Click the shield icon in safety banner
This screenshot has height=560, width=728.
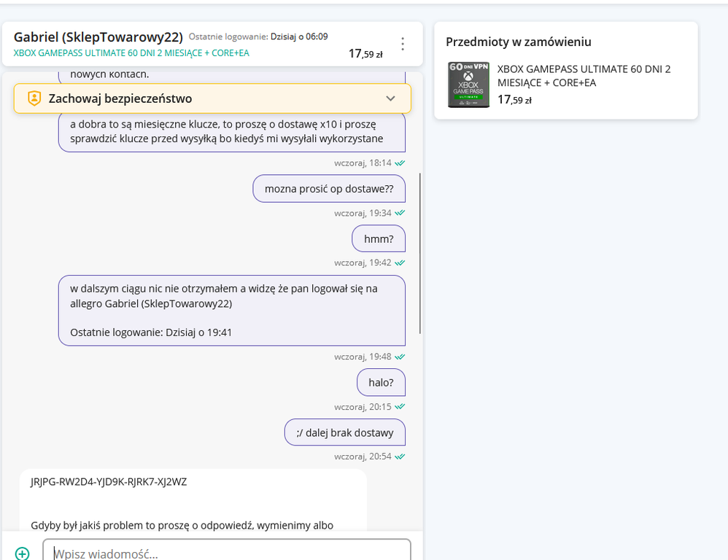tap(34, 98)
